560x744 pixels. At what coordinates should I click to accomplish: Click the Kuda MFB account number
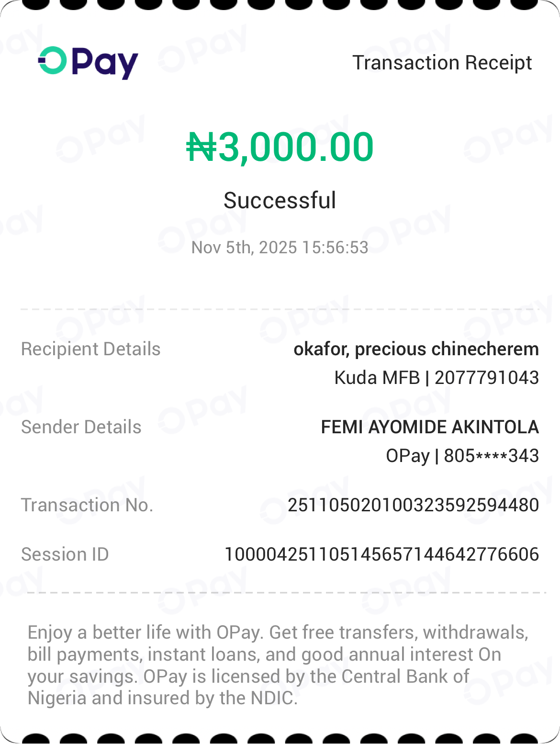(x=486, y=378)
